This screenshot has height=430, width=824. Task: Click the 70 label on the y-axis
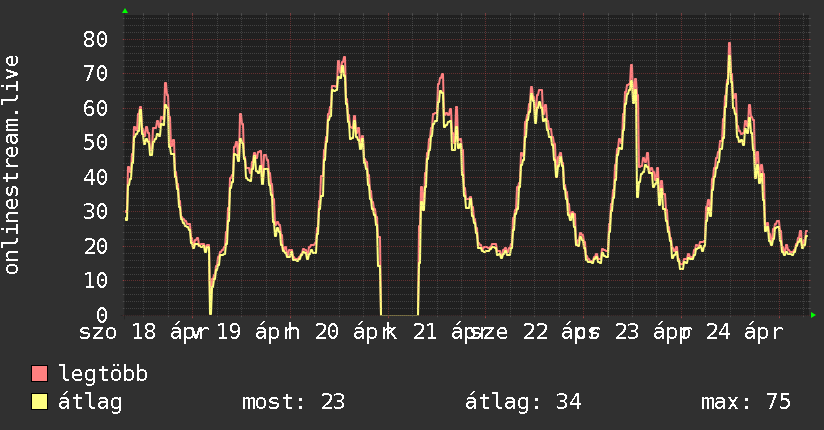pos(95,74)
